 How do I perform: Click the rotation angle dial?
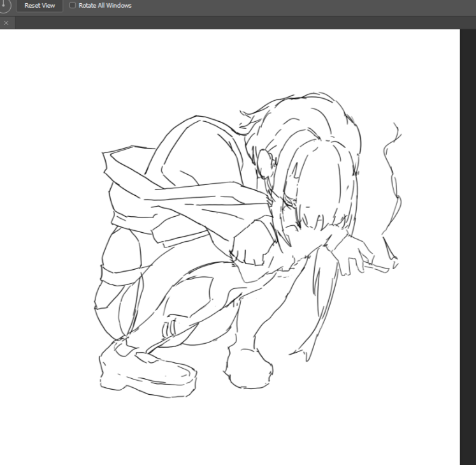tap(4, 5)
